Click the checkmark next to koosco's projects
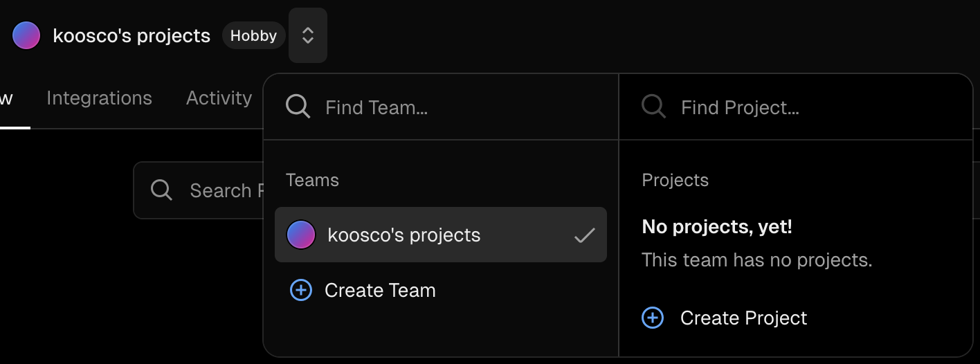The height and width of the screenshot is (364, 980). tap(584, 235)
